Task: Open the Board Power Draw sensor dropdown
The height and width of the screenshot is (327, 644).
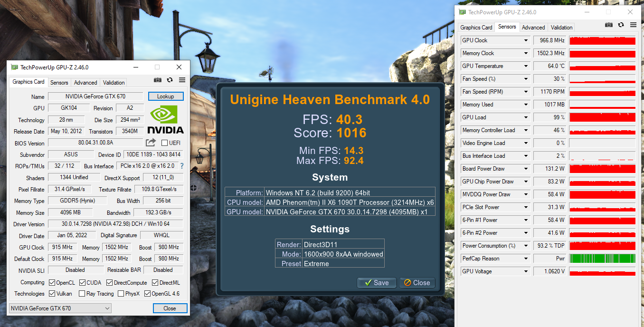Action: pyautogui.click(x=526, y=169)
